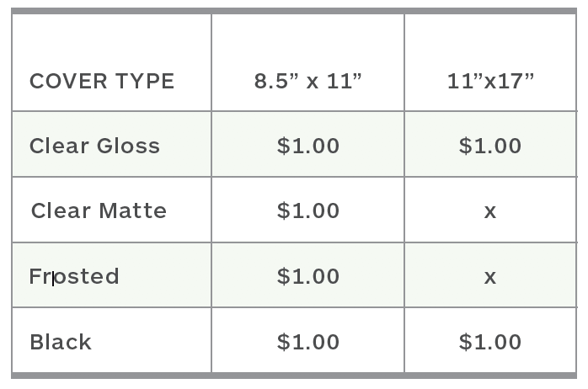This screenshot has width=588, height=389.
Task: Select Black 8.5” x 11” price
Action: point(308,342)
